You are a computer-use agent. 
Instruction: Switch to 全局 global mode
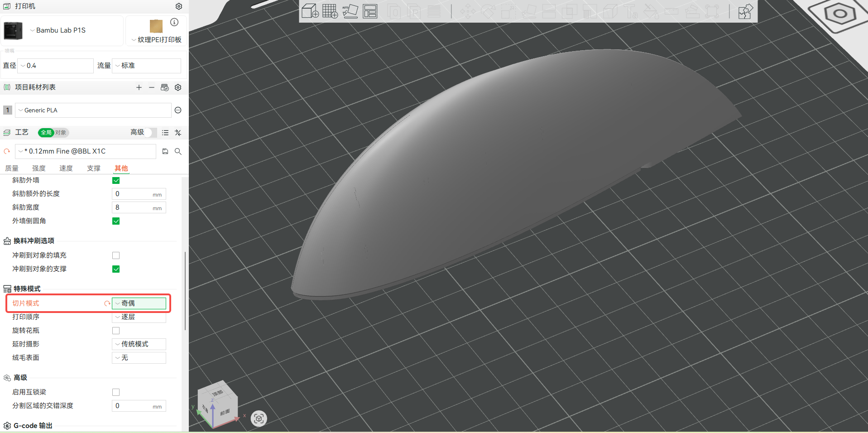click(x=46, y=133)
